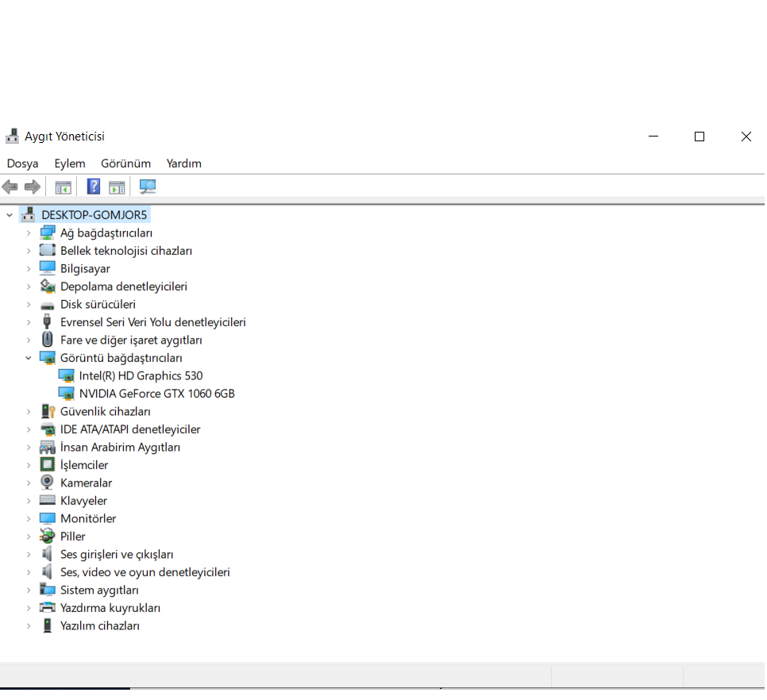767x700 pixels.
Task: Expand the Monitörler category arrow
Action: point(29,518)
